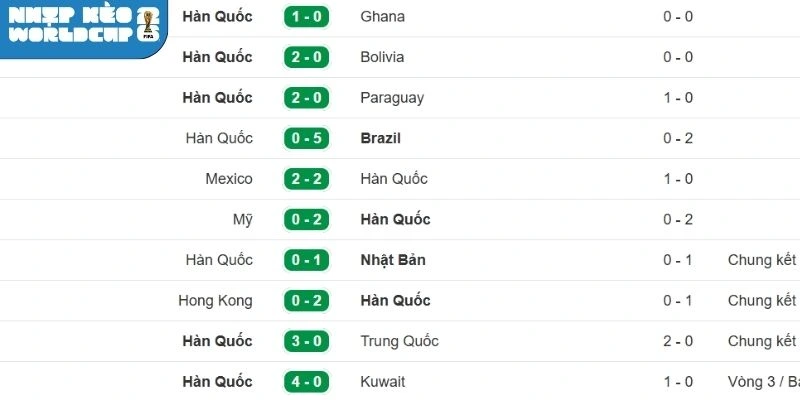
Task: Open the 1 - 0 score badge for Ghana match
Action: click(x=307, y=17)
